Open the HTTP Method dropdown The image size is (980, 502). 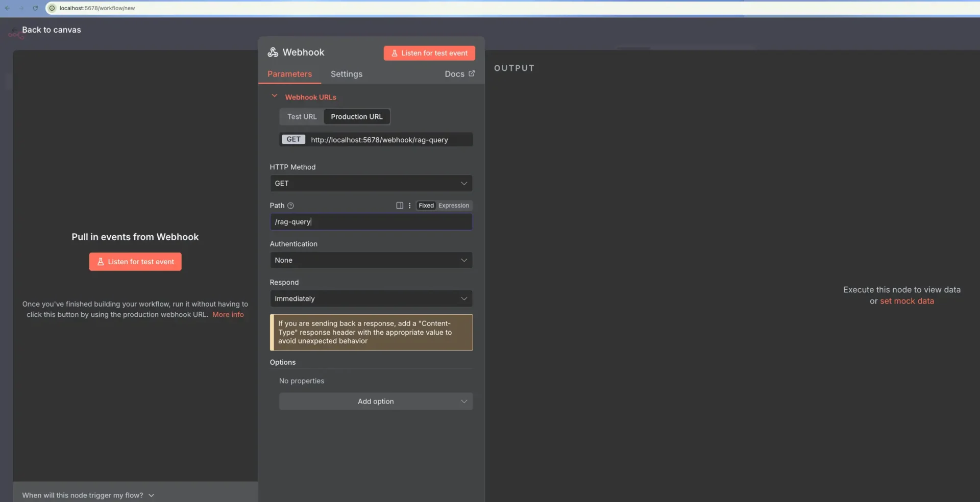pyautogui.click(x=371, y=183)
